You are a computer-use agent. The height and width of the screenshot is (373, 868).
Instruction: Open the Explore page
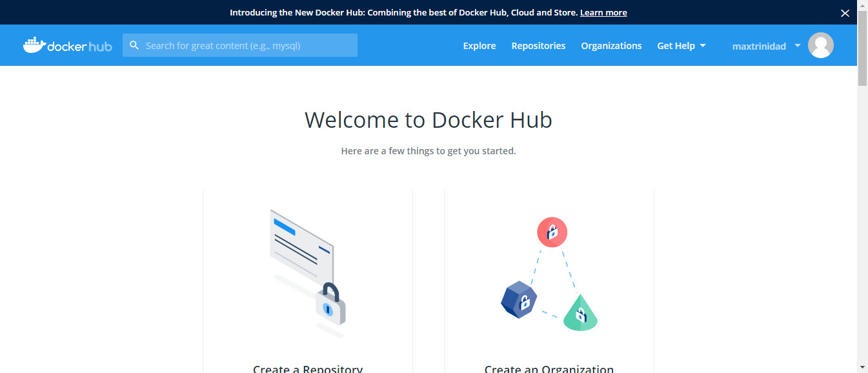pos(479,46)
